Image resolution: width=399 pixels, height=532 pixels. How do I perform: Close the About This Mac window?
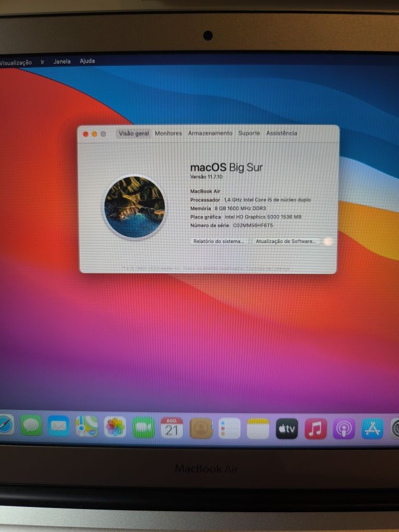pos(86,135)
